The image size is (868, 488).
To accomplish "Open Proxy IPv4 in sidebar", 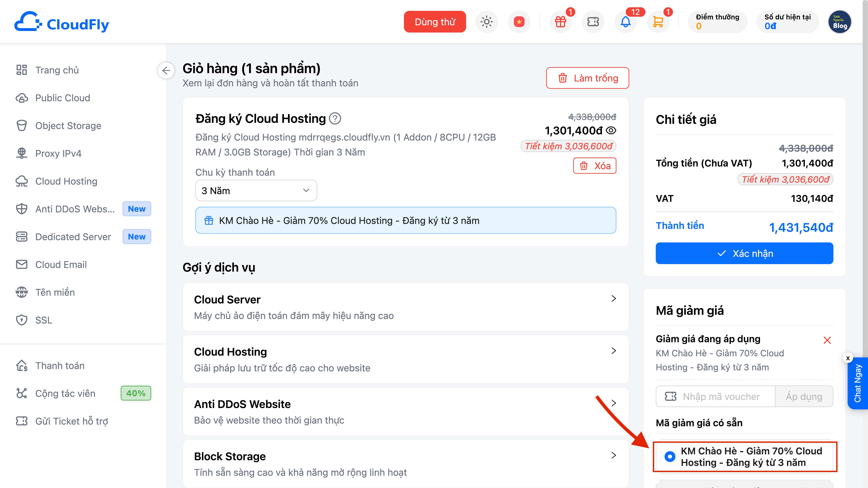I will [49, 154].
